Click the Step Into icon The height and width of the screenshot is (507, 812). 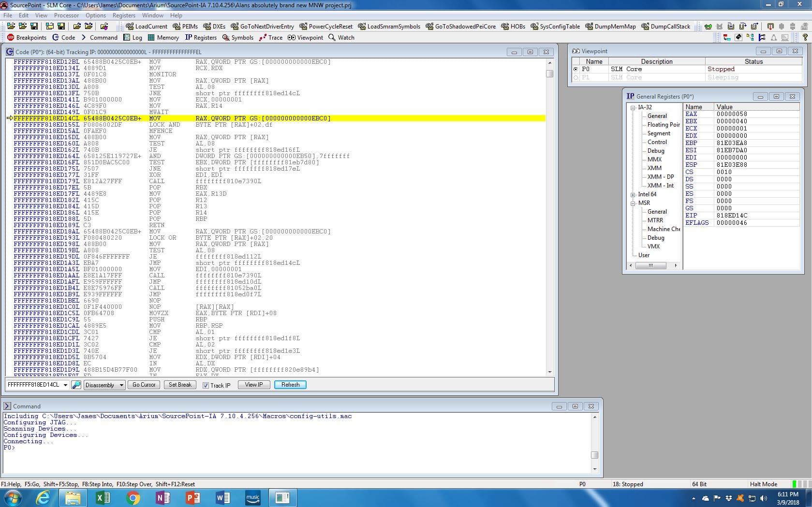click(x=731, y=26)
